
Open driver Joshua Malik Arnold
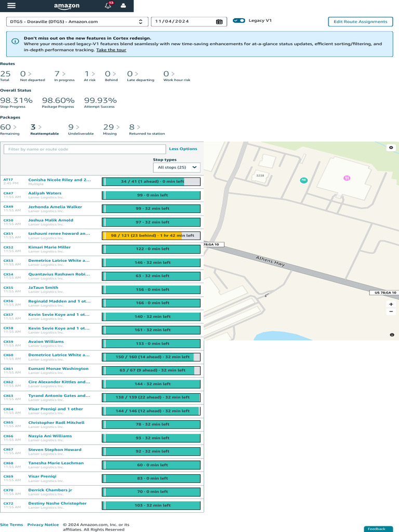pyautogui.click(x=50, y=220)
